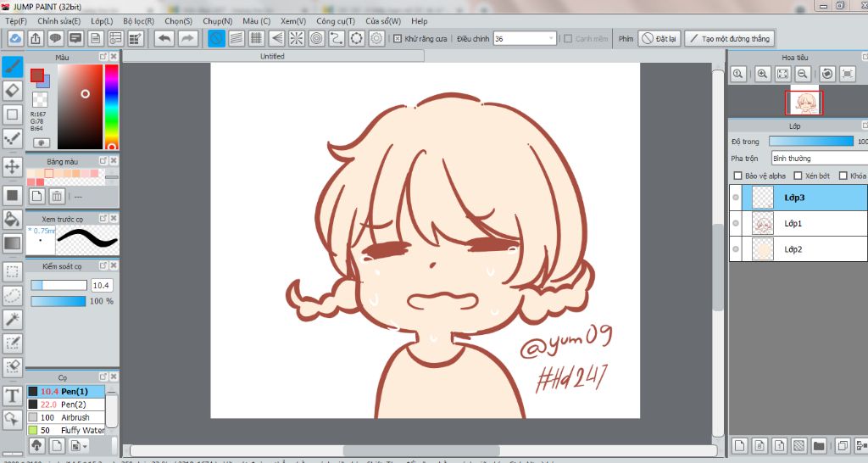Open snap settings gear icon
This screenshot has height=463, width=868.
376,39
